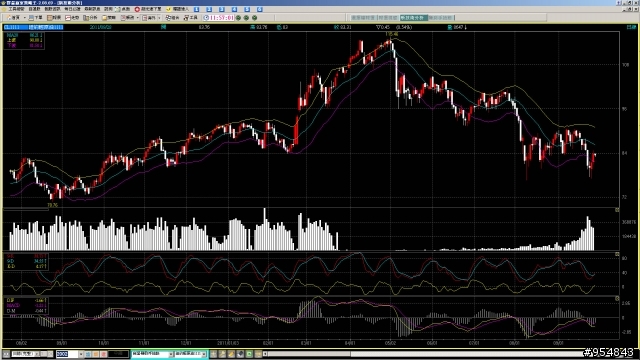The height and width of the screenshot is (360, 640).
Task: Expand the dropdown arrow right of the eighth toolbar icon
Action: coord(159,18)
